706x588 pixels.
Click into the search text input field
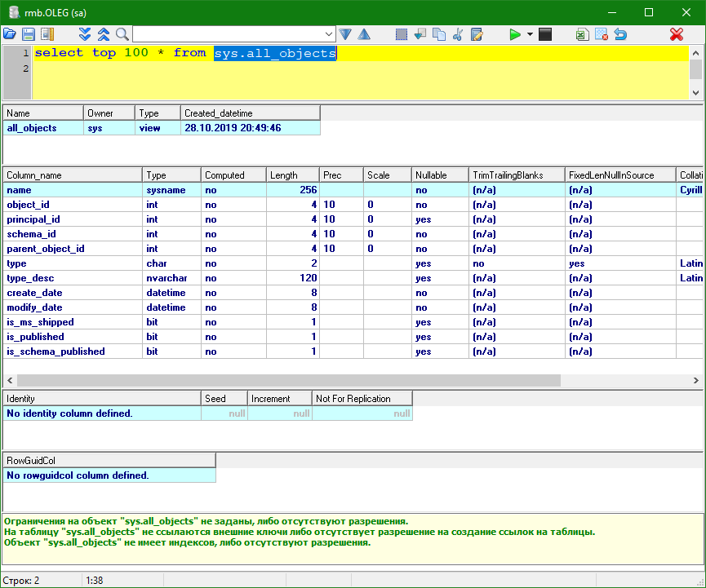227,34
